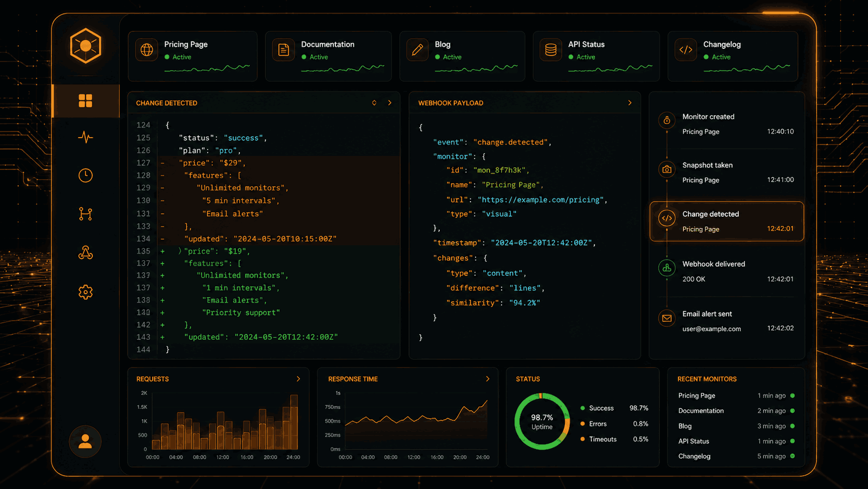Expand the Requests panel chevron
Screen dimensions: 868x489
pyautogui.click(x=299, y=379)
